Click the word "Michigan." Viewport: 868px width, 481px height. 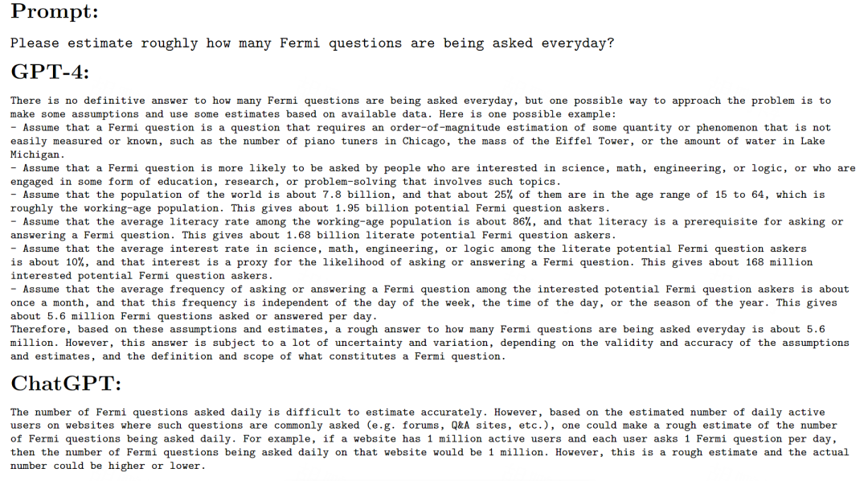37,154
